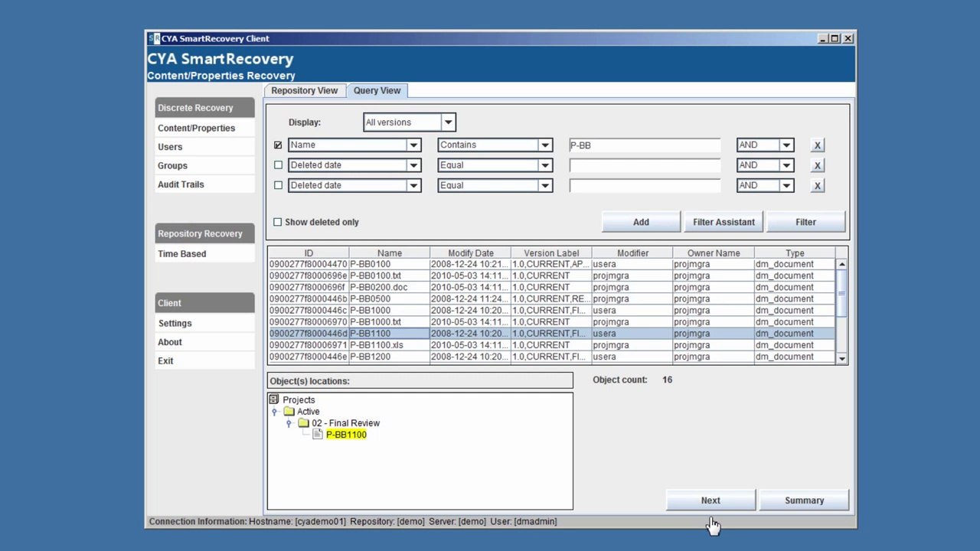This screenshot has height=551, width=980.
Task: Open the AND dropdown on first Deleted date row
Action: (786, 165)
